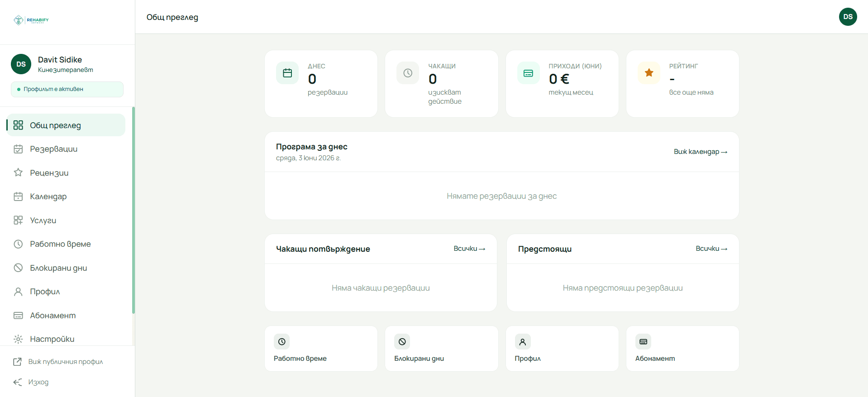Image resolution: width=868 pixels, height=397 pixels.
Task: Click the Блокирани дни ban sidebar icon
Action: (x=18, y=268)
